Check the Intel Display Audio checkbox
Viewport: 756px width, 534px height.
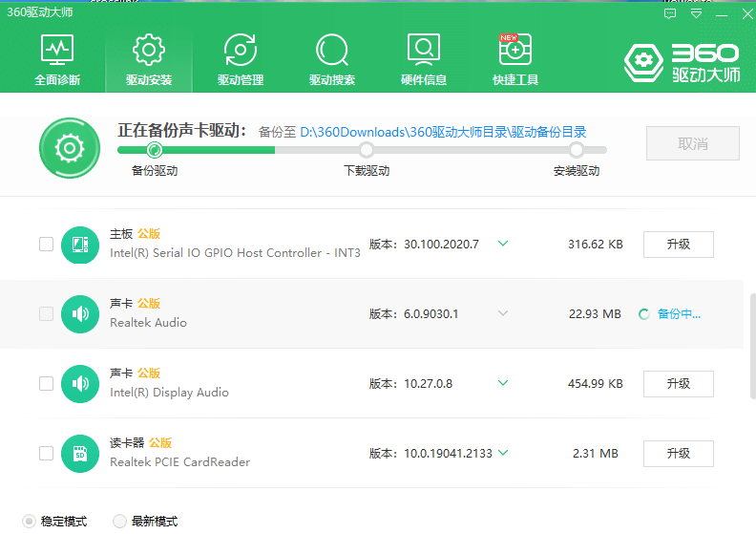pos(46,383)
